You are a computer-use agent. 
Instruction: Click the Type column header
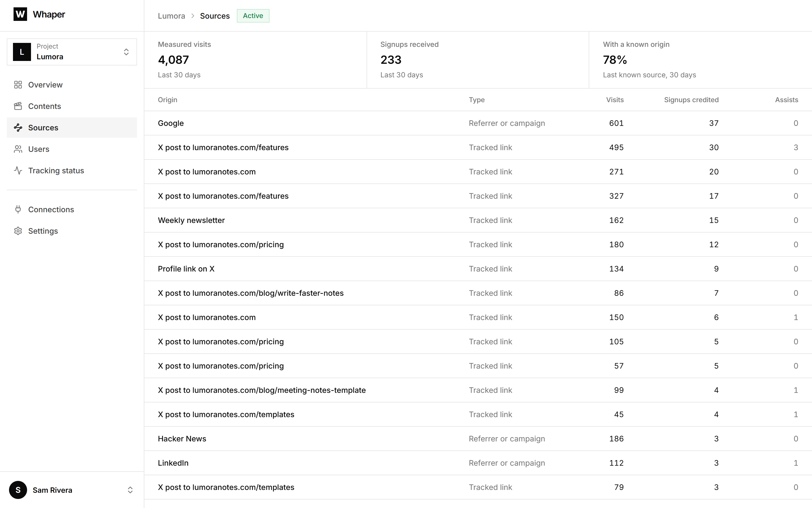[476, 100]
